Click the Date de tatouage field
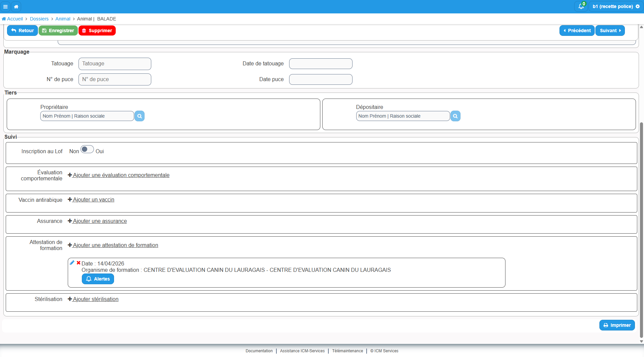Screen dimensions: 644x362 pyautogui.click(x=321, y=64)
